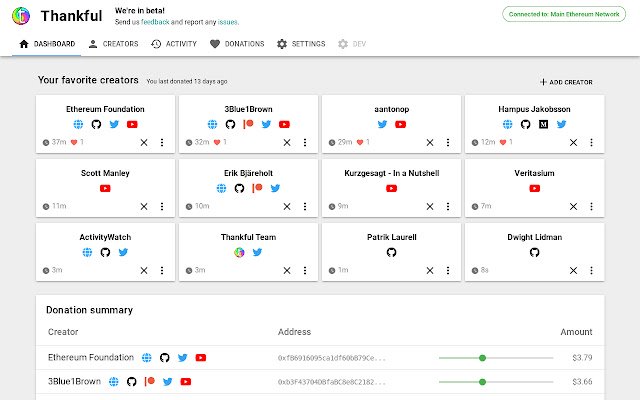Open more options menu on Patrik Laurell card
This screenshot has width=640, height=400.
point(448,270)
